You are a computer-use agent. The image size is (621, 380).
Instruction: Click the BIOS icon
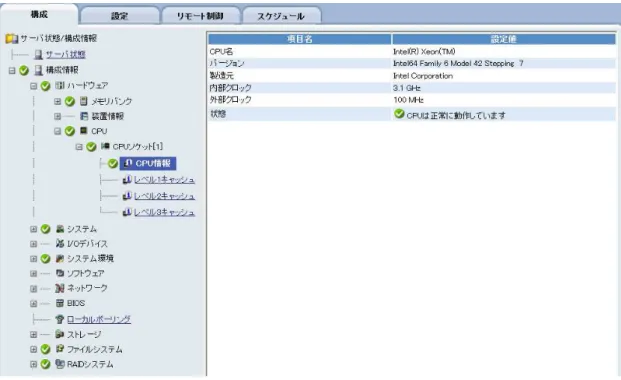click(x=60, y=303)
